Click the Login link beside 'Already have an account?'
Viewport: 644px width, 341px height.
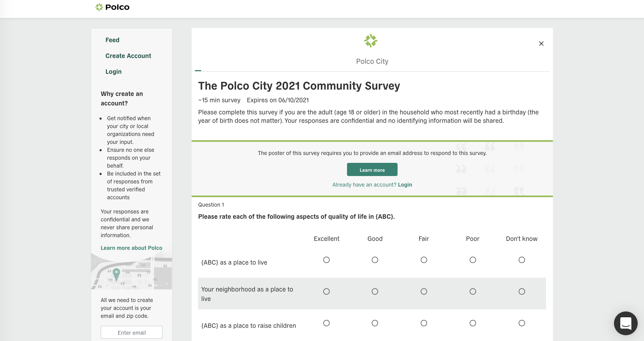pos(405,185)
